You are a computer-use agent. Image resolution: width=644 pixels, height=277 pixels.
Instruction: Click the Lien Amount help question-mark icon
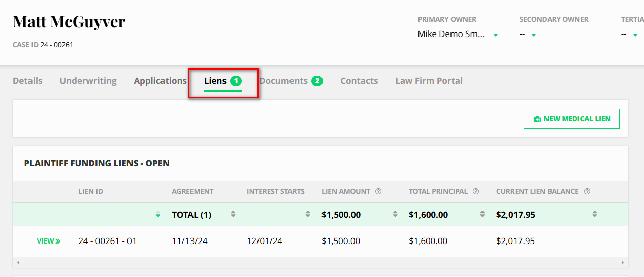pos(378,191)
